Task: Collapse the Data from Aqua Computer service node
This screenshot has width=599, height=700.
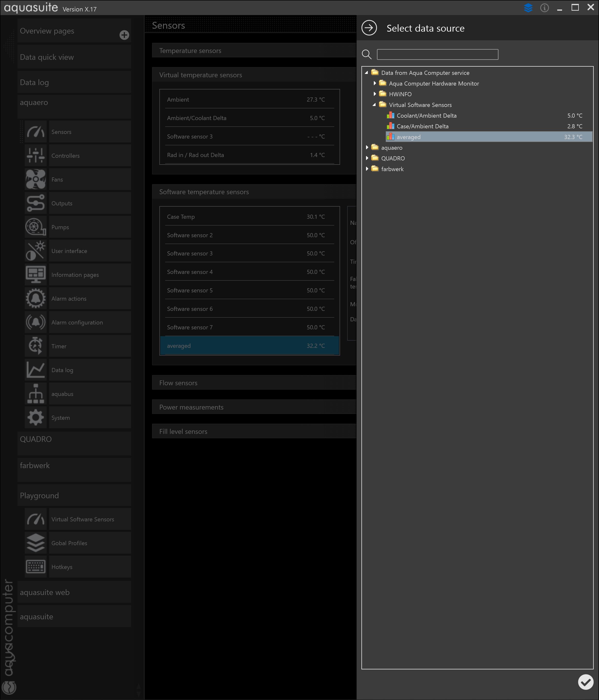Action: tap(366, 73)
